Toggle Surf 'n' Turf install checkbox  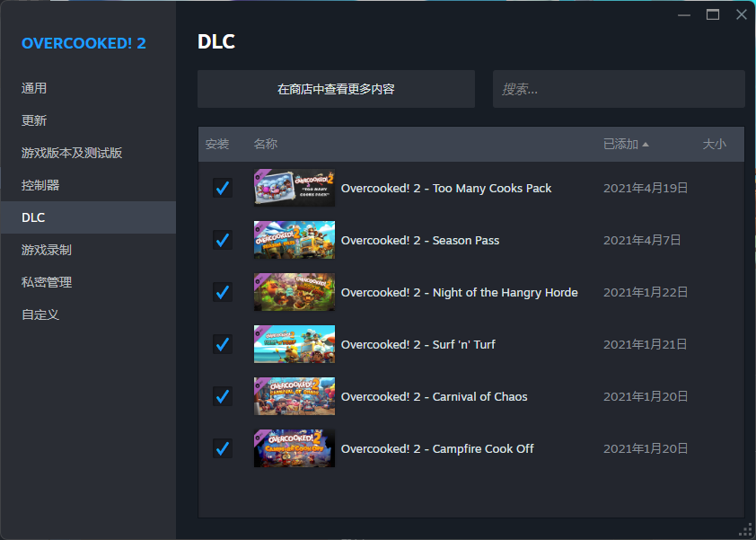coord(223,344)
